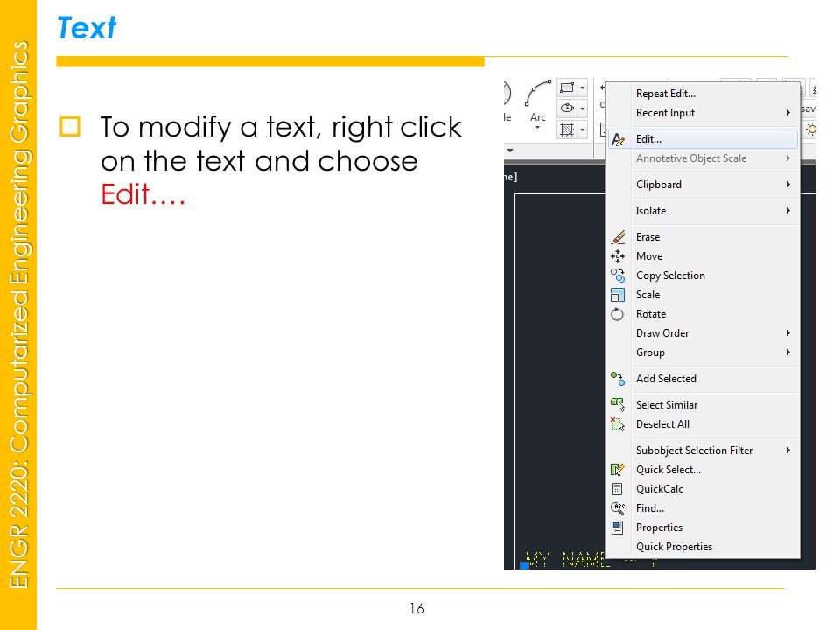The image size is (840, 630).
Task: Click the text Edit icon beside Edit...
Action: coord(618,139)
